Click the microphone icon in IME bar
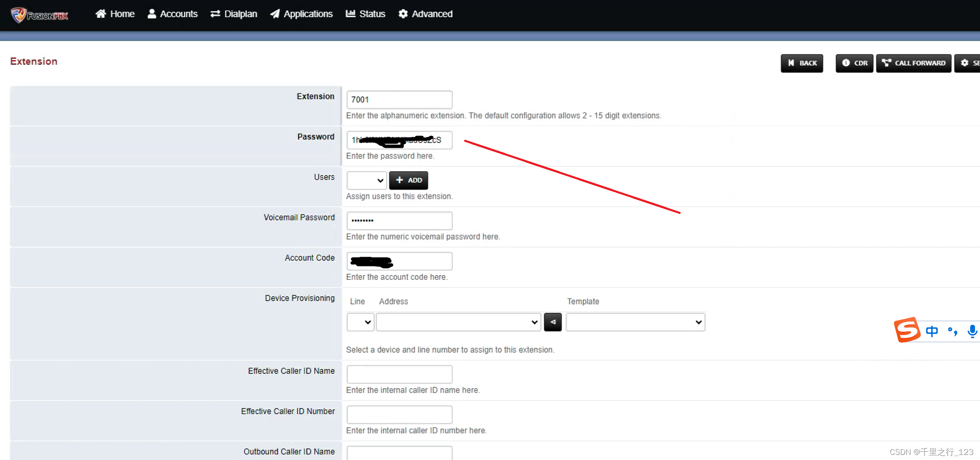Viewport: 980px width, 460px height. pos(972,331)
